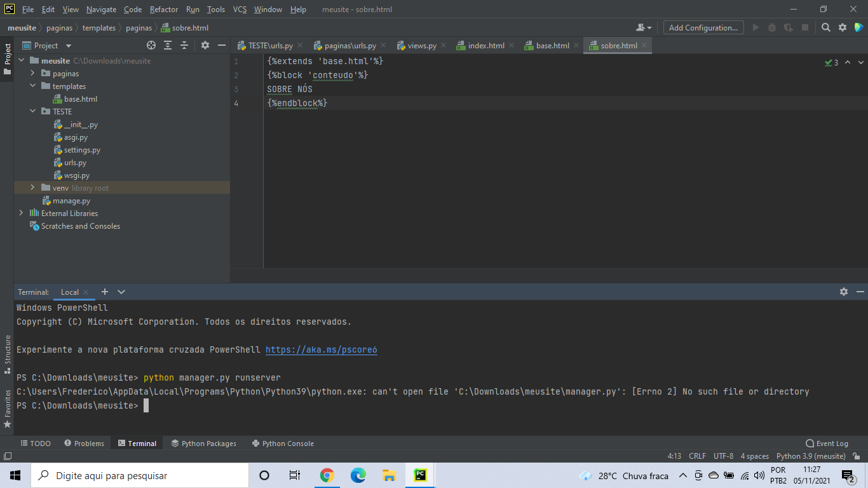The image size is (868, 488).
Task: Click the Select Opened File target icon
Action: pos(151,45)
